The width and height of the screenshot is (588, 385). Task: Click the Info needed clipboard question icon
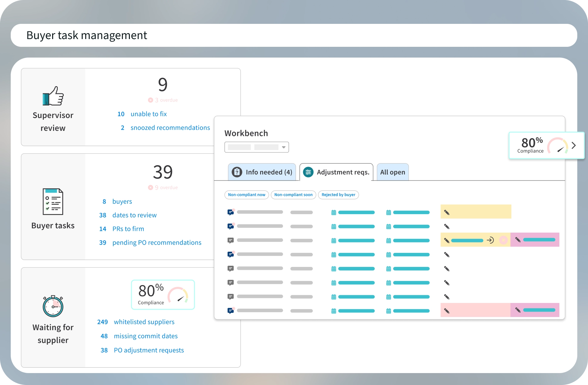237,172
